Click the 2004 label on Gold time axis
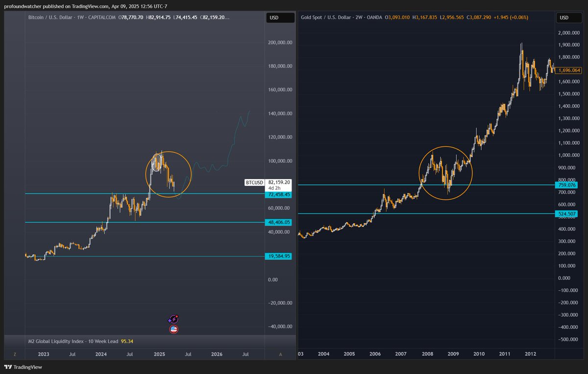This screenshot has width=588, height=374. [x=323, y=354]
